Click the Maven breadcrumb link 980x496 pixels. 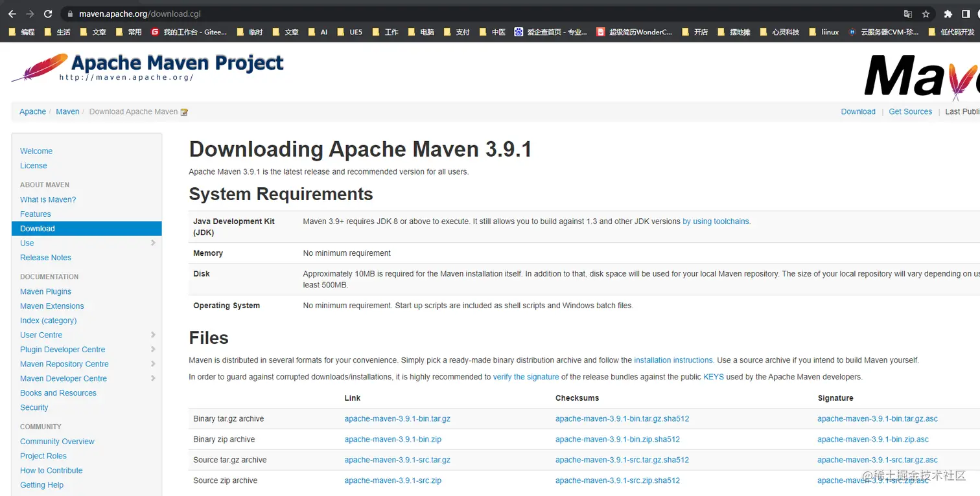(67, 112)
